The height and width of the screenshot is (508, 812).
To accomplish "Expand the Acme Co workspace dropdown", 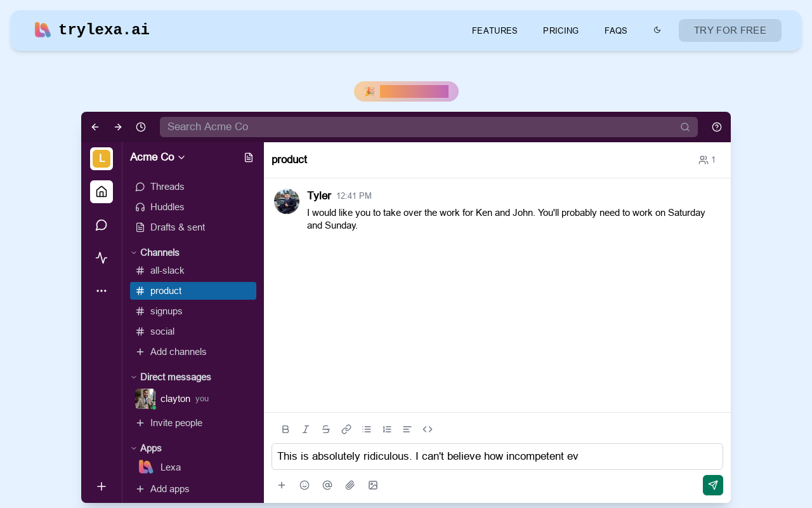I will point(157,157).
